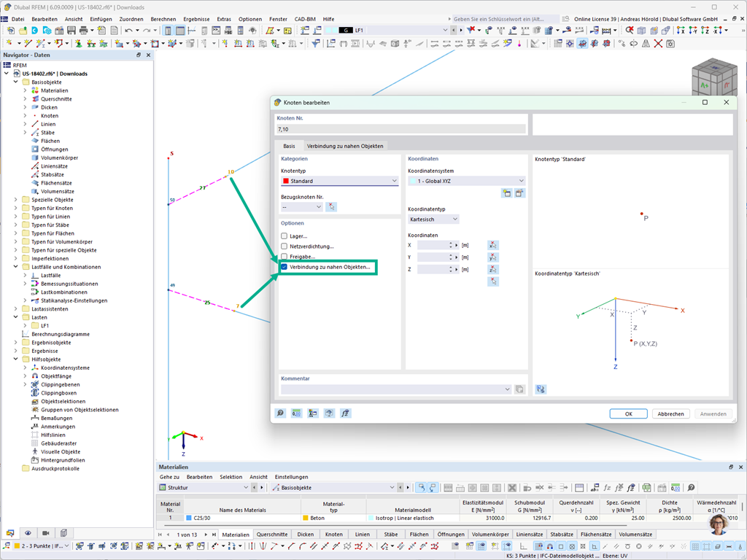Screen dimensions: 747x560
Task: Click the Knoten Nr. field showing 7,10
Action: pyautogui.click(x=401, y=129)
